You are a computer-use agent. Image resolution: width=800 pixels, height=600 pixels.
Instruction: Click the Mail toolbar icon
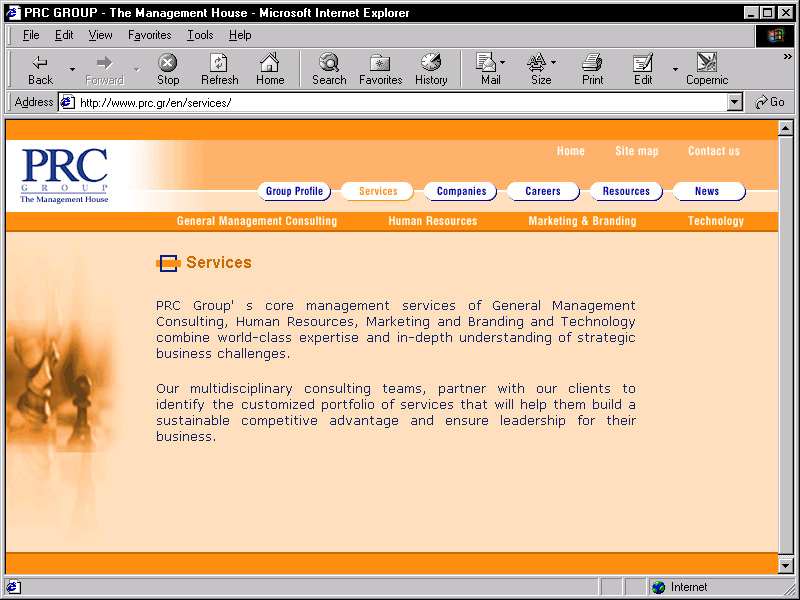pos(485,63)
